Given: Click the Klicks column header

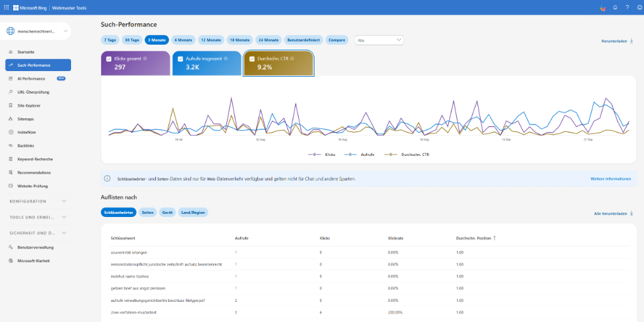Looking at the screenshot, I should click(x=325, y=238).
